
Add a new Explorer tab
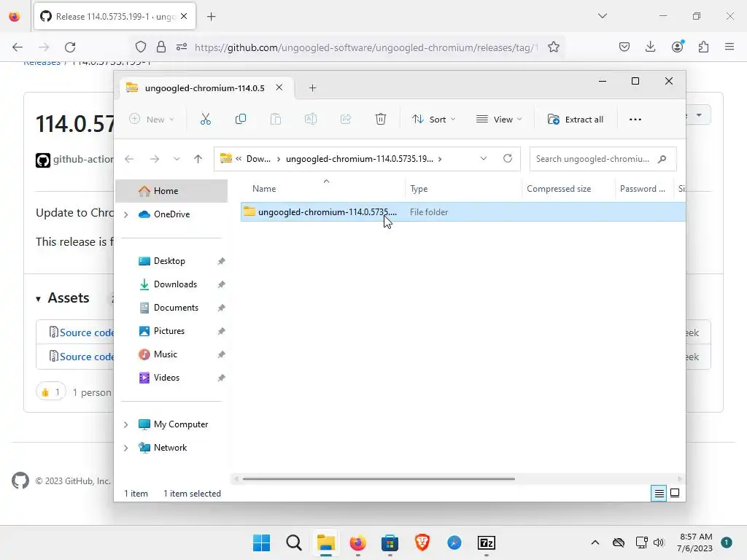coord(312,88)
